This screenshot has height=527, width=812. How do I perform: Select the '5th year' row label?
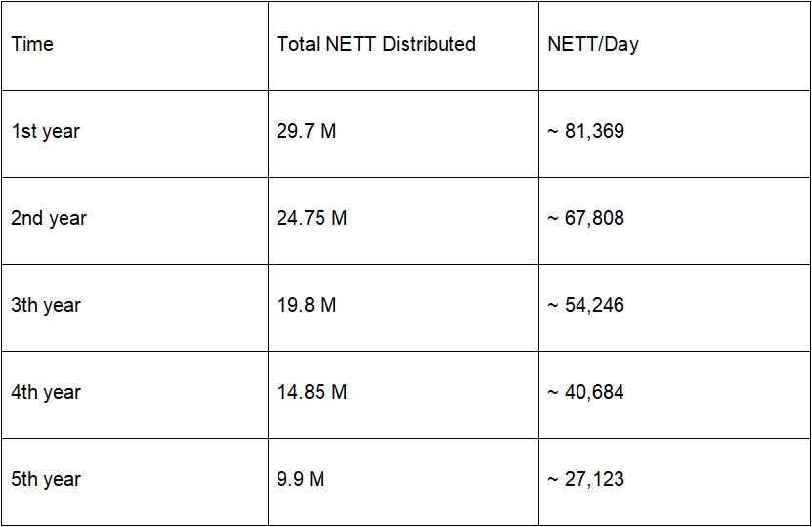tap(47, 479)
